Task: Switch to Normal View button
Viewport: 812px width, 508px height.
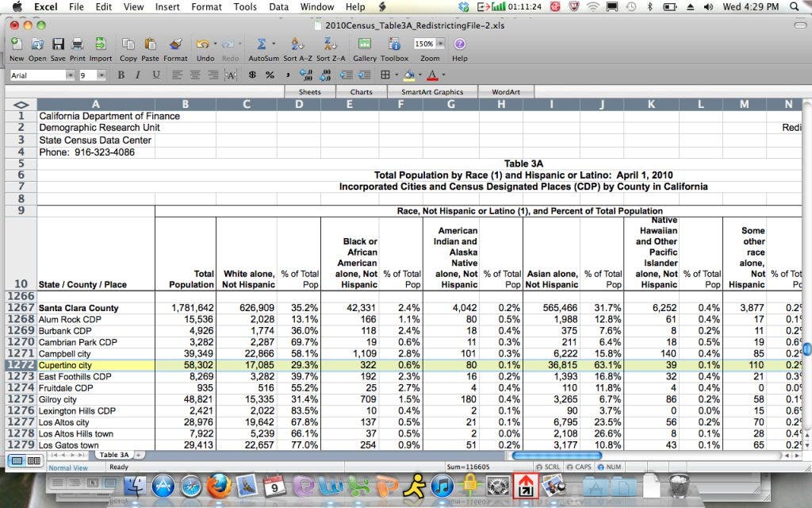Action: [17, 461]
